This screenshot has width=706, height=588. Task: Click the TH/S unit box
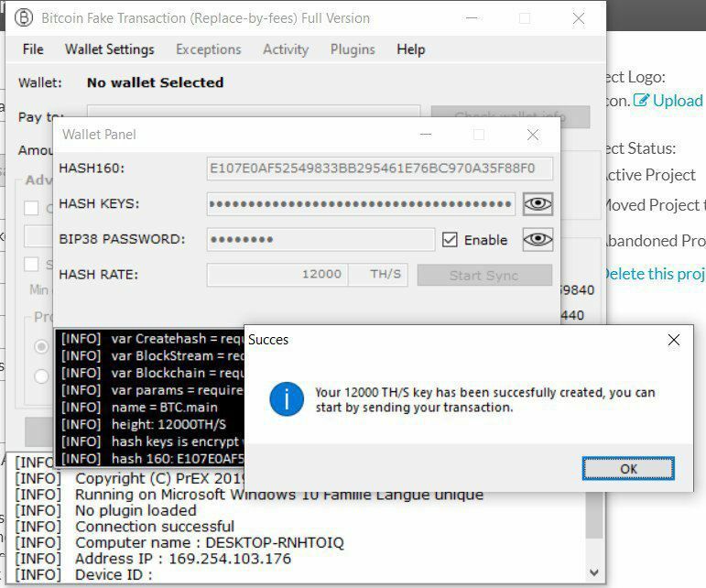pos(378,274)
